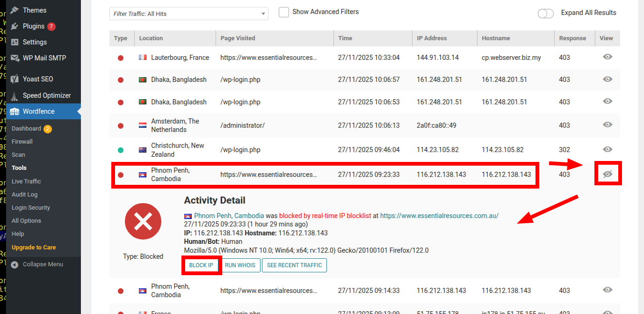This screenshot has width=644, height=314.
Task: Click the WP Mail SMTP envelope icon
Action: (x=15, y=58)
